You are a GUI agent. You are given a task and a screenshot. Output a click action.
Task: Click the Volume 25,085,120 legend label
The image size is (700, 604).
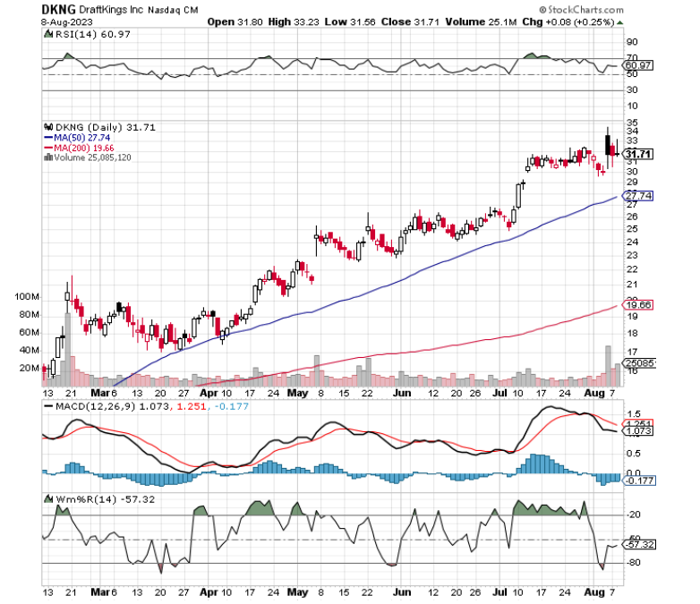[x=92, y=157]
